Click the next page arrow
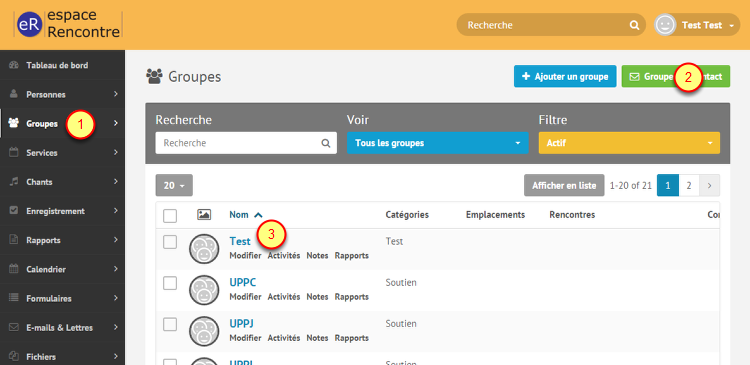The width and height of the screenshot is (750, 365). 709,186
